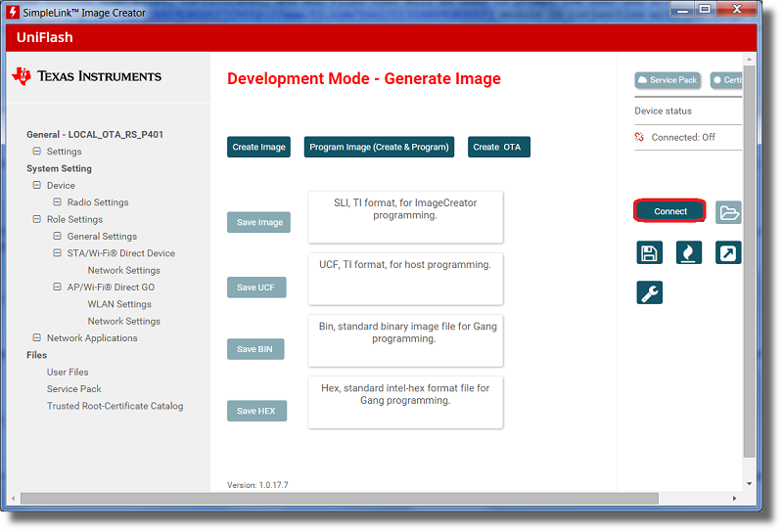Click the flame program image icon

tap(689, 253)
